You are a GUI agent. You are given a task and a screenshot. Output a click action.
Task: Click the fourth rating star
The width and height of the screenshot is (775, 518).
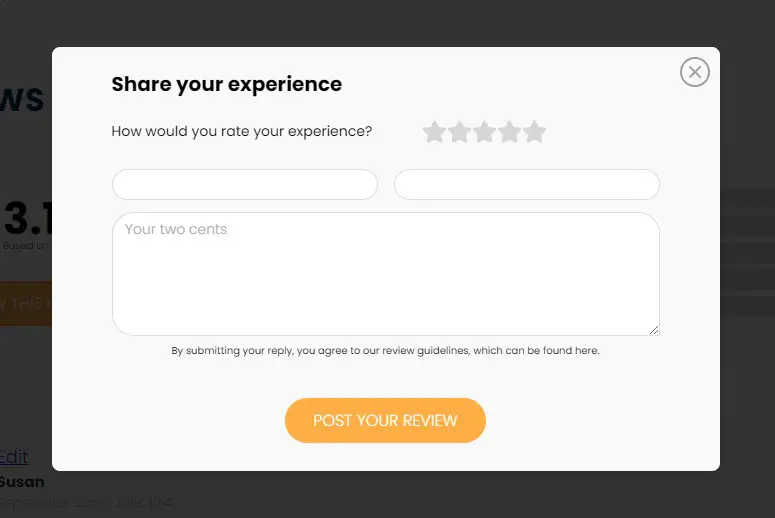510,132
